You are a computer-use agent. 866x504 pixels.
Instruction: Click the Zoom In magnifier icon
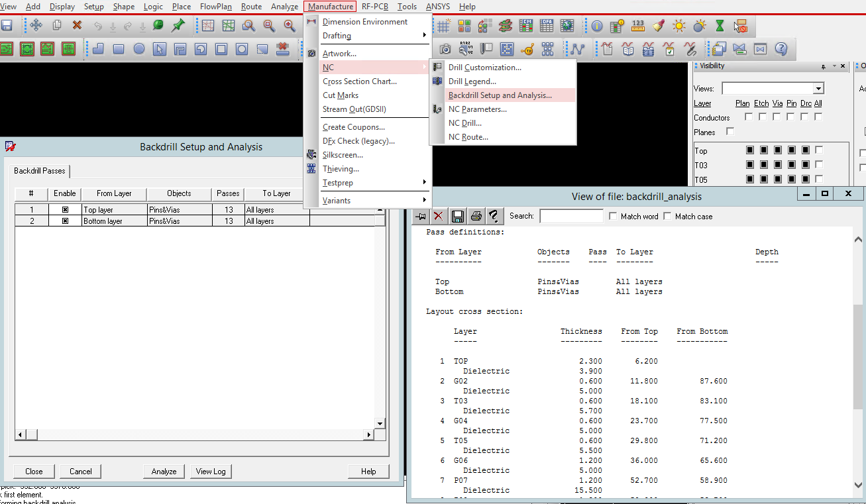pos(290,25)
